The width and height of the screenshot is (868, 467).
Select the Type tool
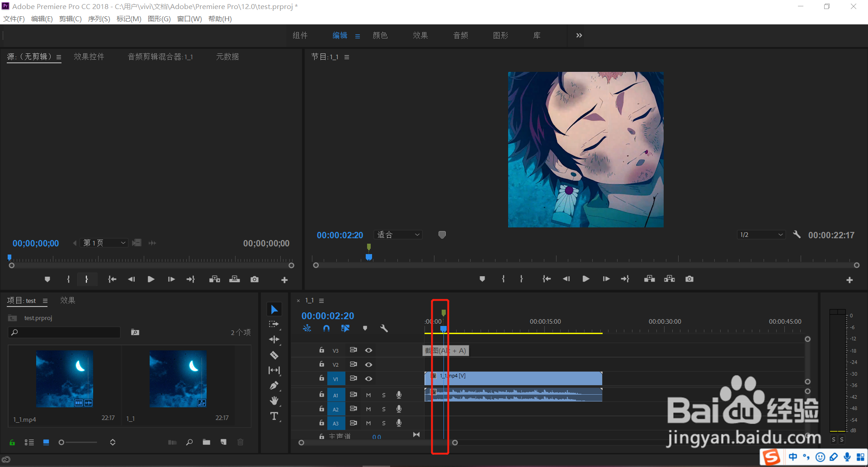tap(274, 416)
